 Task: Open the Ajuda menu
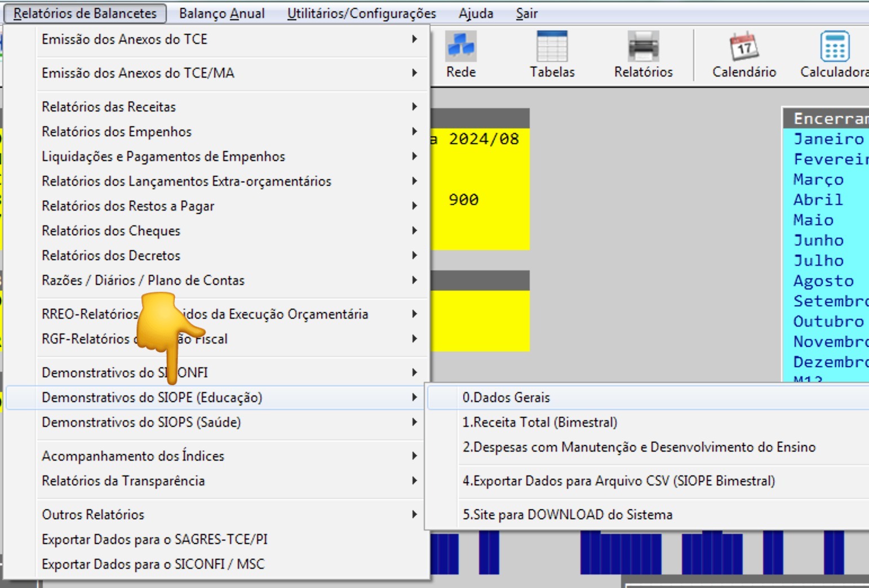coord(476,14)
